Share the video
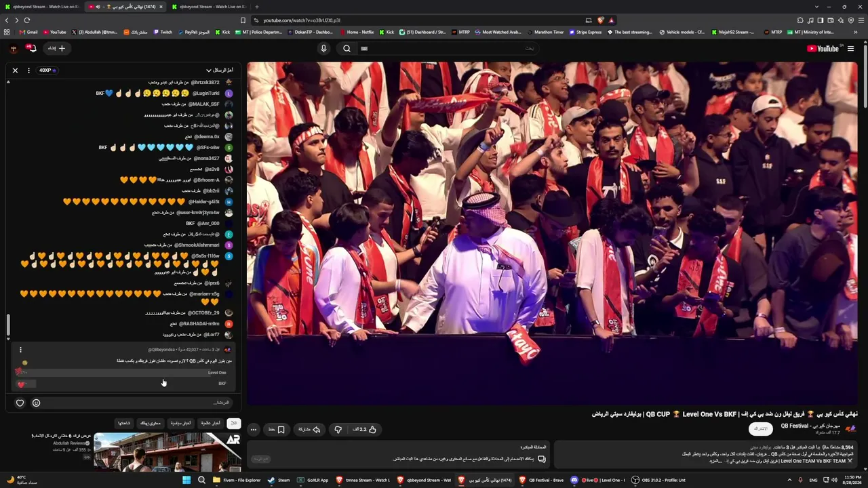The height and width of the screenshot is (488, 868). click(309, 429)
